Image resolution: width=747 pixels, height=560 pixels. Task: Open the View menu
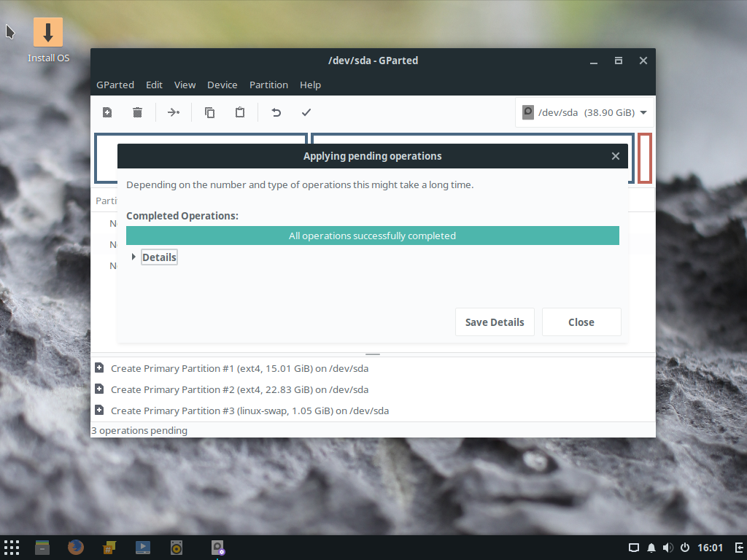[x=185, y=85]
